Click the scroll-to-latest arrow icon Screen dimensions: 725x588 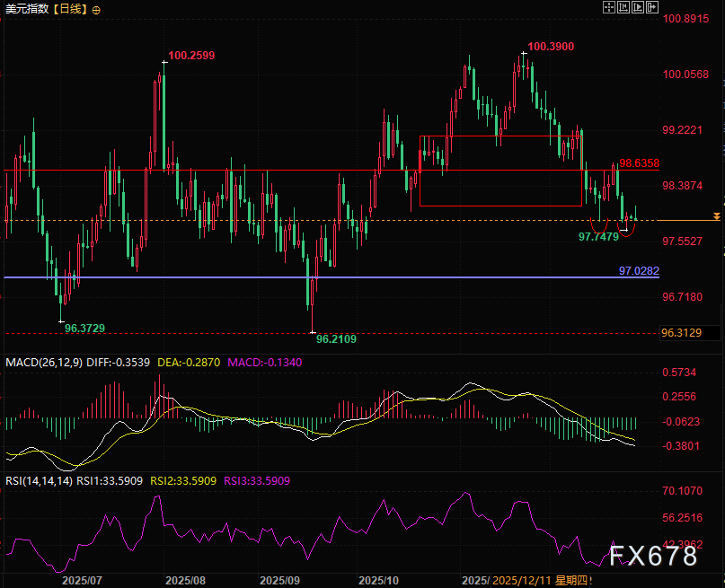[654, 7]
